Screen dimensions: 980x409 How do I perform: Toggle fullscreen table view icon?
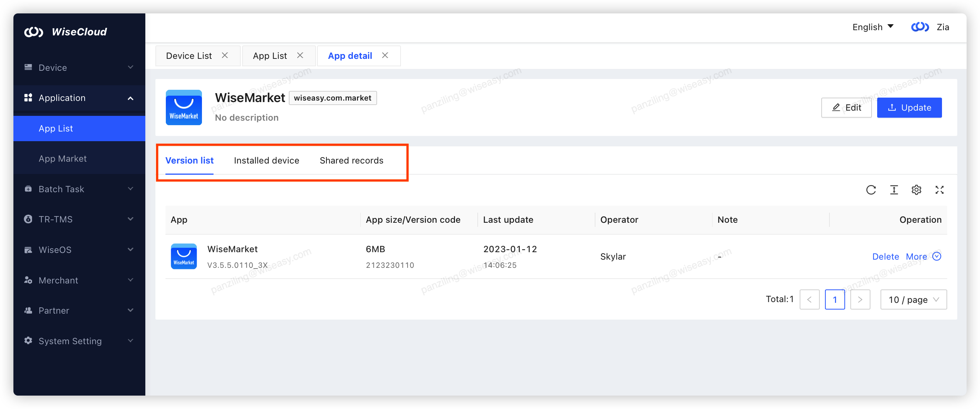click(939, 190)
